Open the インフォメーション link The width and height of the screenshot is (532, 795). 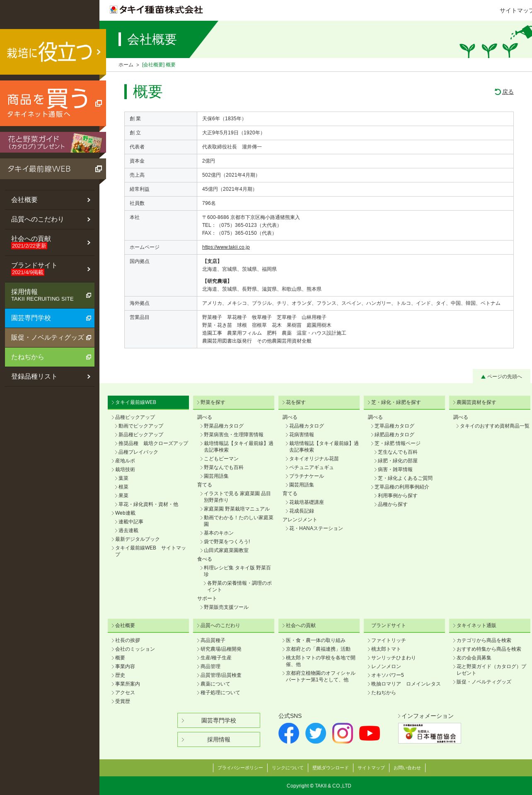428,716
